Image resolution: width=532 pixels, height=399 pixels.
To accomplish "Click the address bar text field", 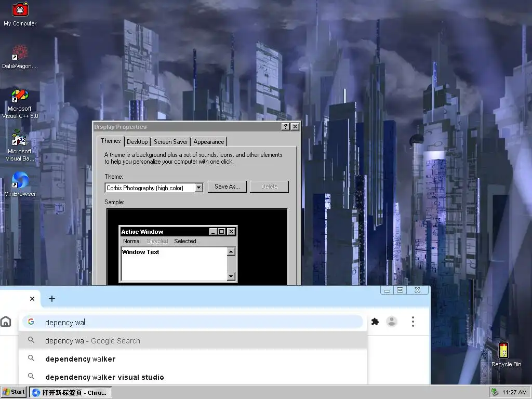I will click(193, 322).
